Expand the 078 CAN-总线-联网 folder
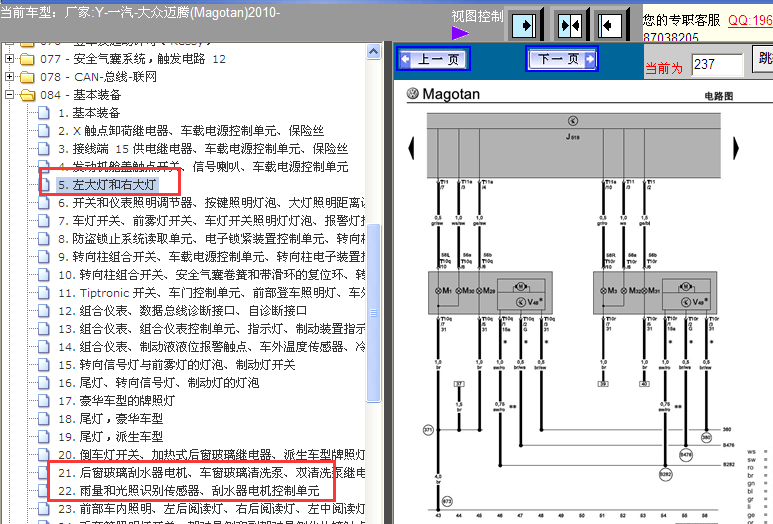The width and height of the screenshot is (773, 524). 9,76
